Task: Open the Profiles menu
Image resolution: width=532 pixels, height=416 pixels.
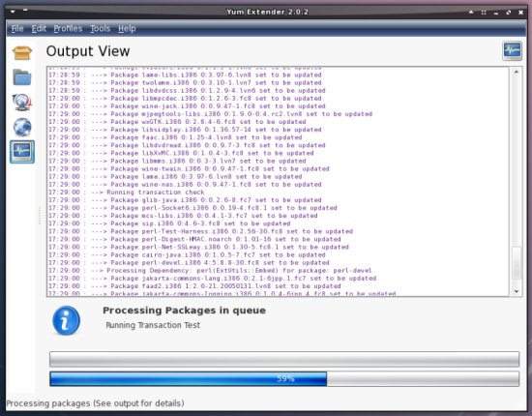Action: [x=68, y=28]
